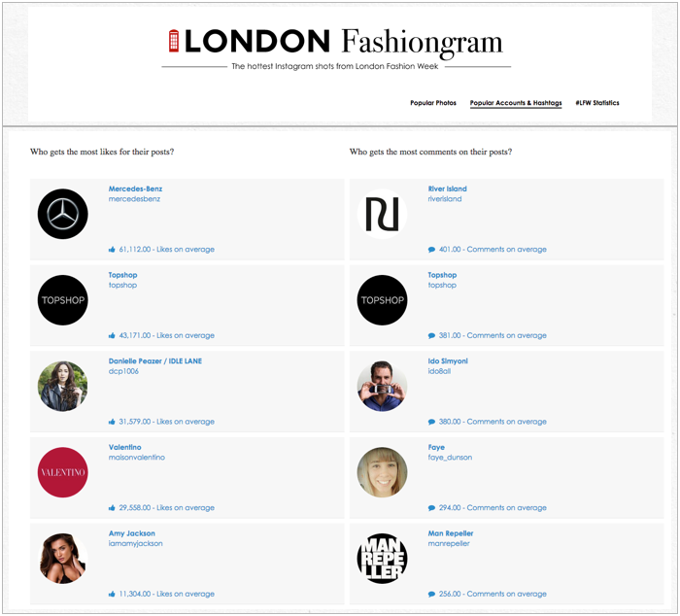Open the Man Repeller logo avatar
Viewport: 680px width, 616px height.
[382, 559]
